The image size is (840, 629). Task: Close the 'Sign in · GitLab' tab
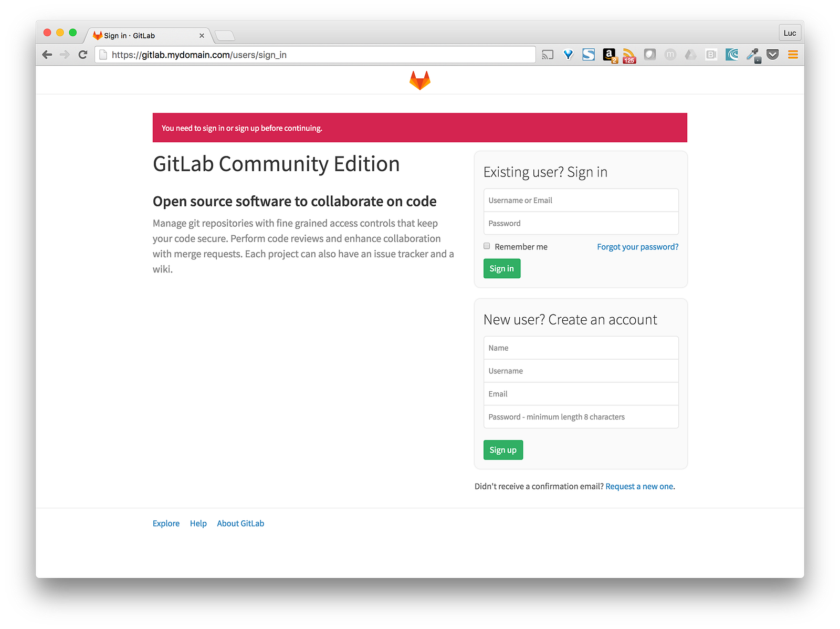[x=202, y=36]
